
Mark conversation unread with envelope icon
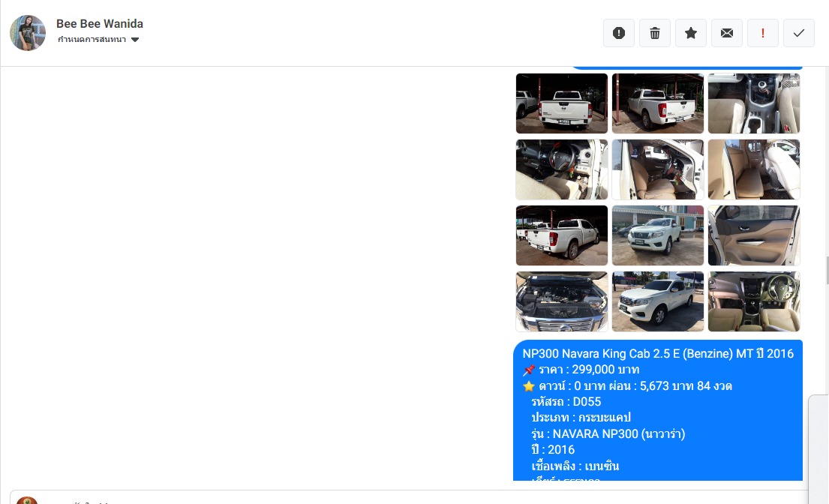pos(727,33)
